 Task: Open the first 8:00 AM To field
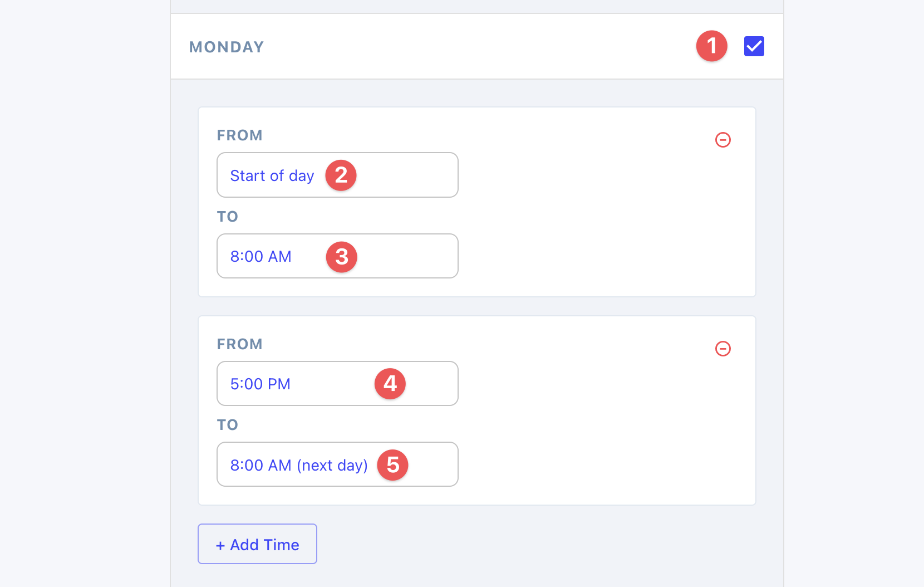tap(337, 256)
